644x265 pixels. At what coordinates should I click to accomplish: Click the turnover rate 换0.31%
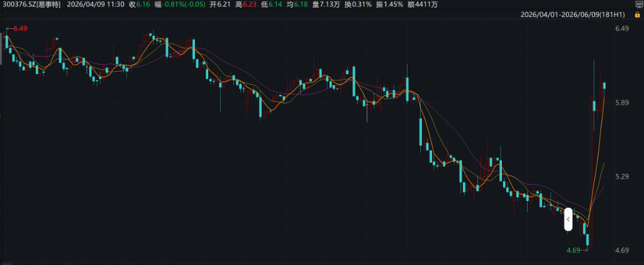pyautogui.click(x=358, y=4)
